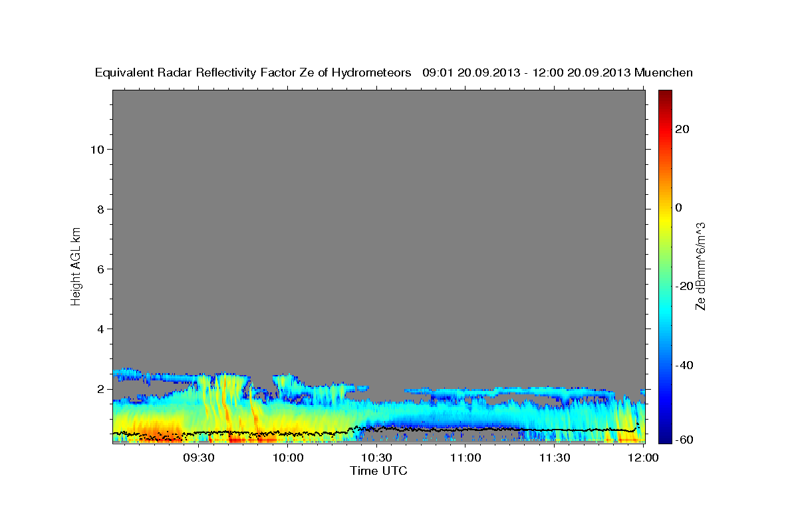The image size is (798, 532).
Task: Click the black cloud-base line near 11:00
Action: [465, 429]
